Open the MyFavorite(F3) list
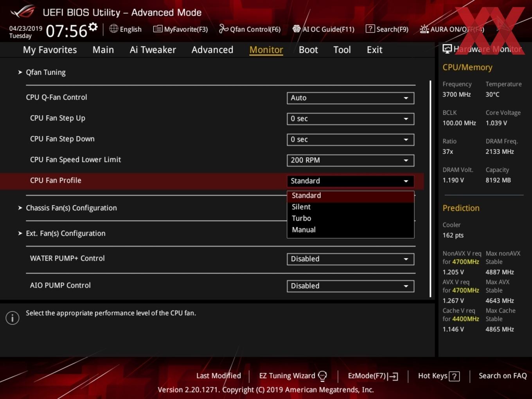Viewport: 532px width, 399px height. click(x=180, y=29)
